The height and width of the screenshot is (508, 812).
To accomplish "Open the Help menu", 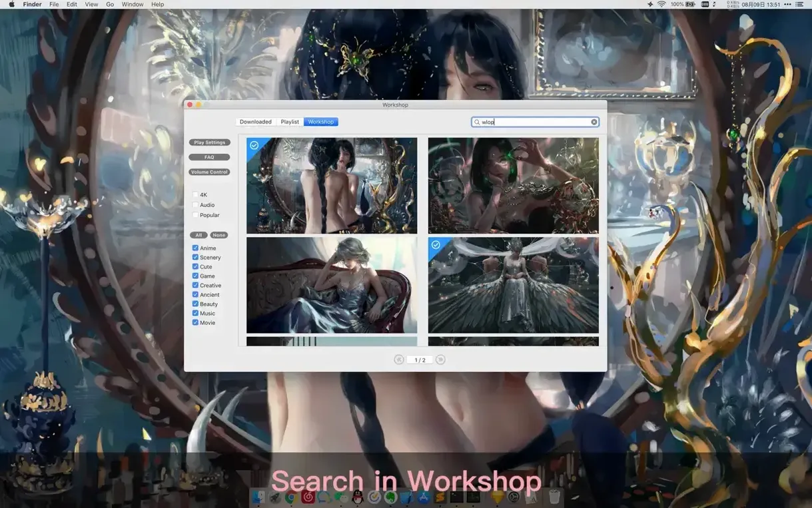I will (157, 4).
